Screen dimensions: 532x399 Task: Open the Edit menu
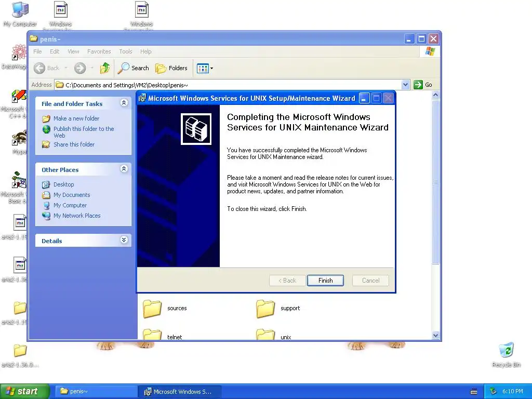click(54, 51)
